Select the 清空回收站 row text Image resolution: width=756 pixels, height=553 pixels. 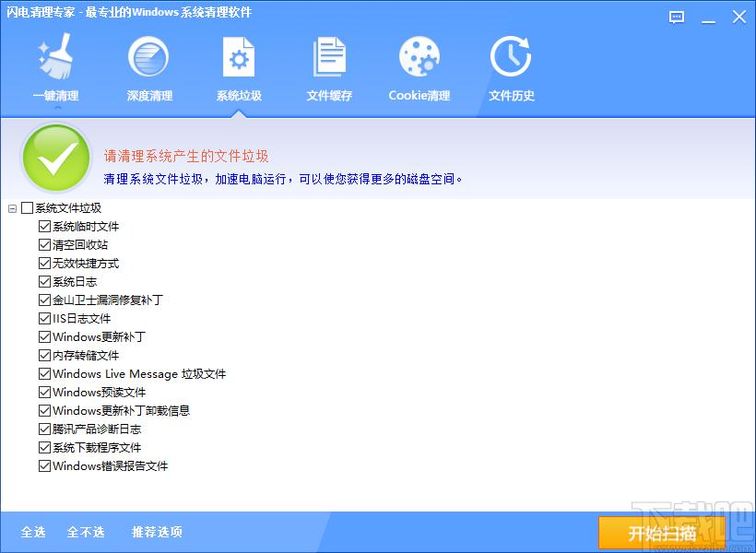pos(80,244)
